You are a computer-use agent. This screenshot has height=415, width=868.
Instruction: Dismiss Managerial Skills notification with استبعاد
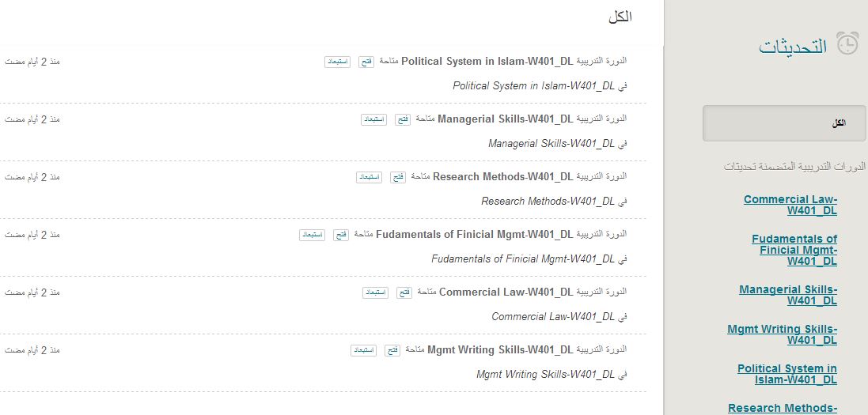374,119
